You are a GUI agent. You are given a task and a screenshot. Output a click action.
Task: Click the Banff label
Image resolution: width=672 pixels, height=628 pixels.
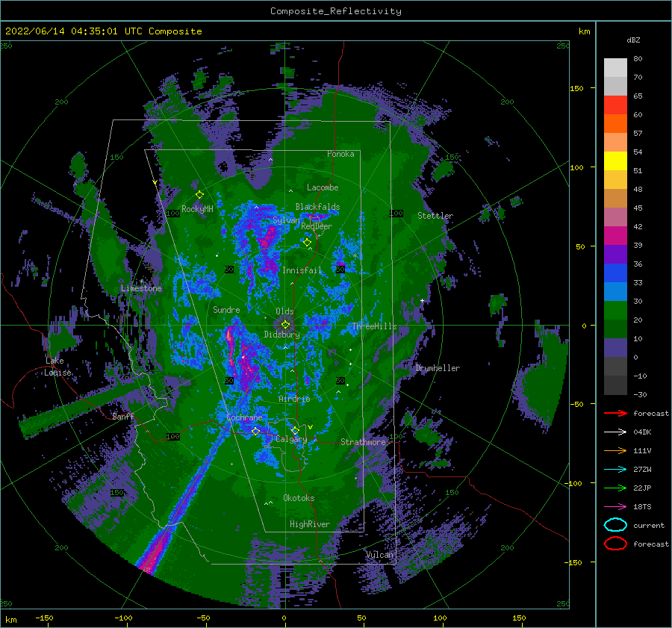click(x=123, y=417)
